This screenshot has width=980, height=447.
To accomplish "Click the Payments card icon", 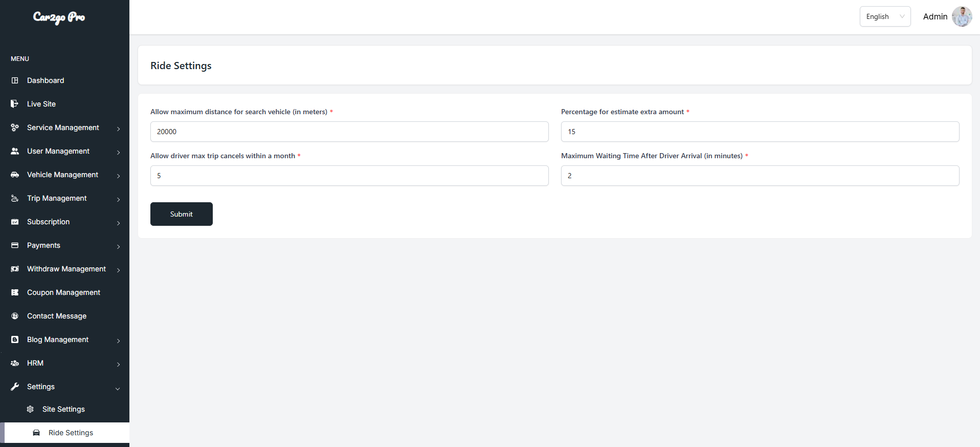I will [15, 245].
